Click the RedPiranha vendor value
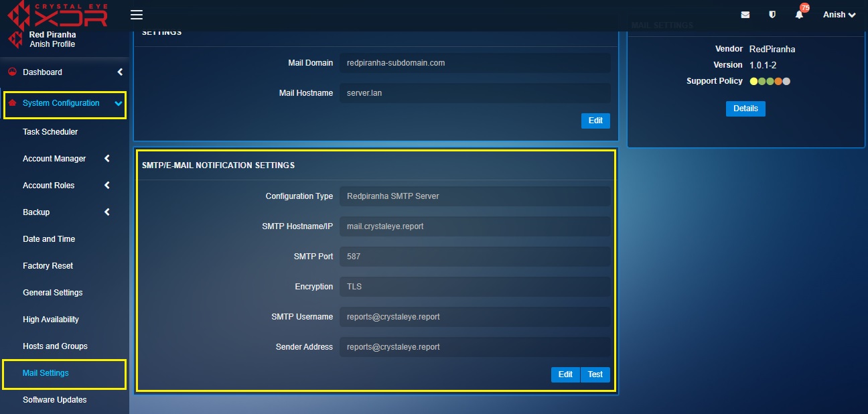This screenshot has height=414, width=868. coord(772,49)
